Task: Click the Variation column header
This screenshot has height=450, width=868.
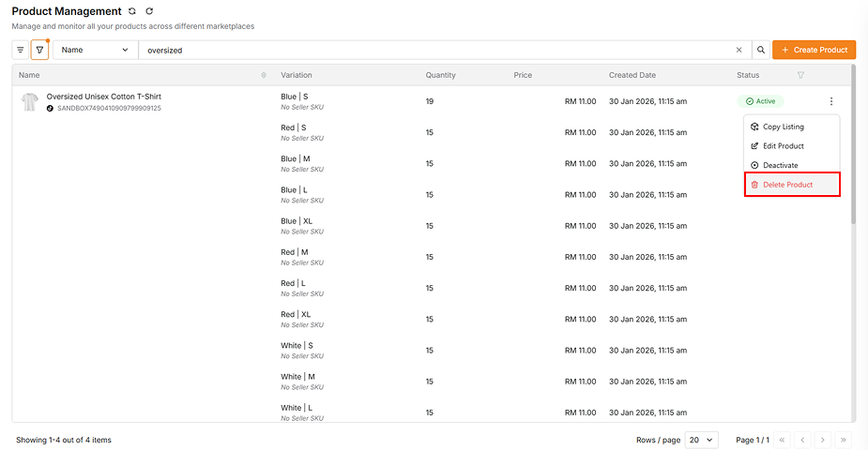Action: coord(297,75)
